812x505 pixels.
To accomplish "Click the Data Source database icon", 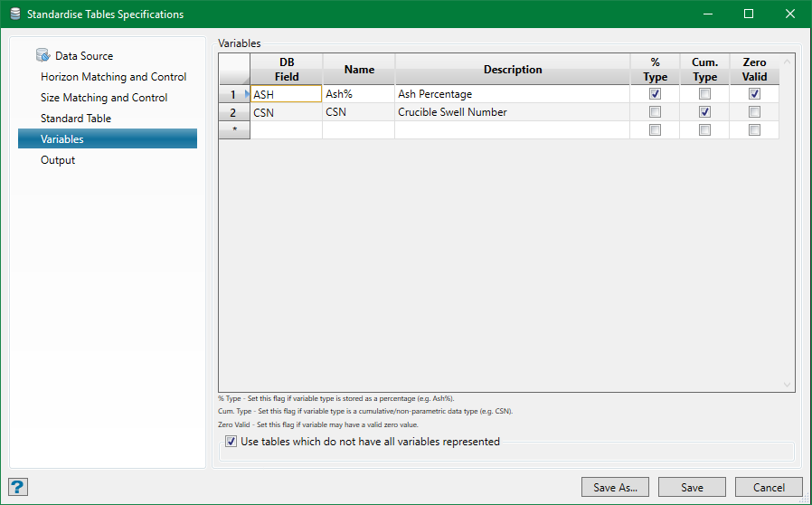I will [x=43, y=56].
